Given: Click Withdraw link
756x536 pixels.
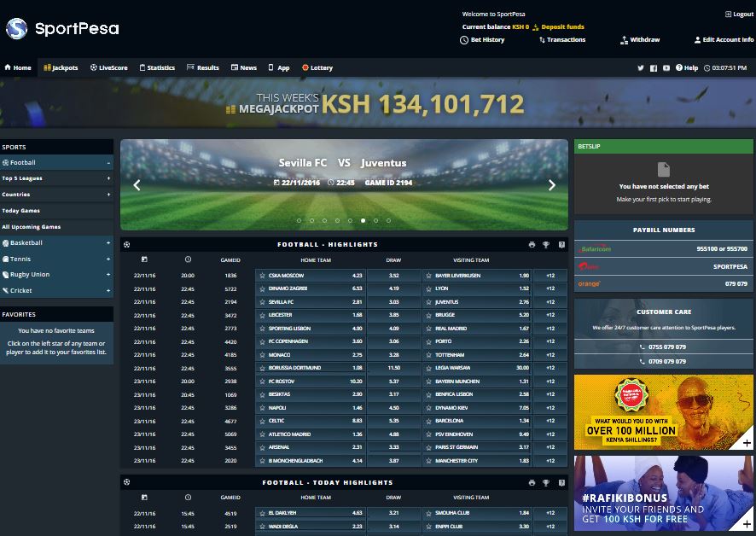Looking at the screenshot, I should (x=640, y=40).
